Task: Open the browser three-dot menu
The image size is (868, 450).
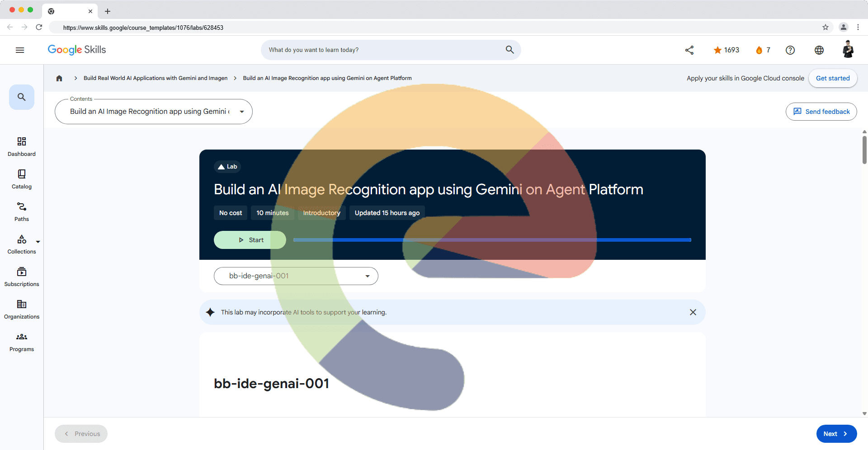Action: [x=858, y=27]
